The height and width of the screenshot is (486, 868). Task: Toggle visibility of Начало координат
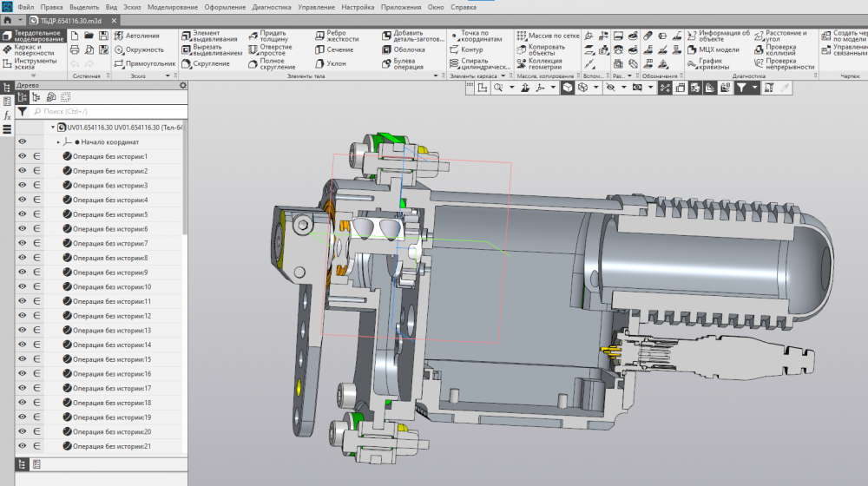(23, 141)
